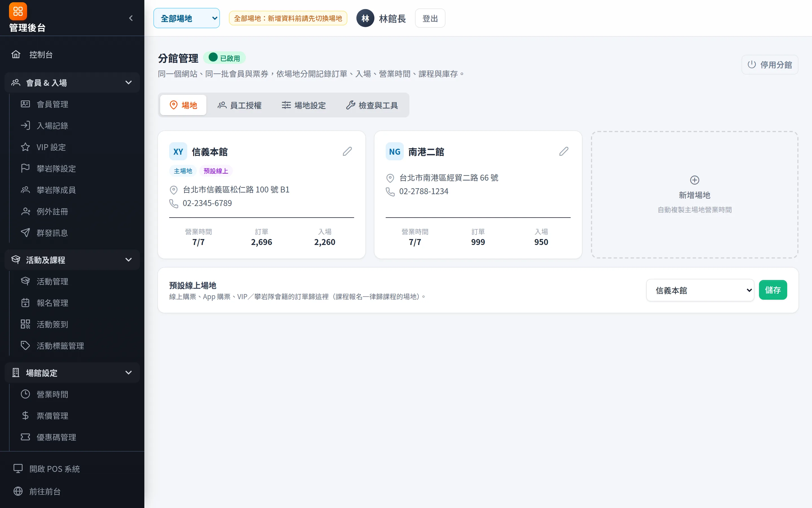Switch to the 檢查與工具 tab
Image resolution: width=812 pixels, height=508 pixels.
pyautogui.click(x=372, y=105)
